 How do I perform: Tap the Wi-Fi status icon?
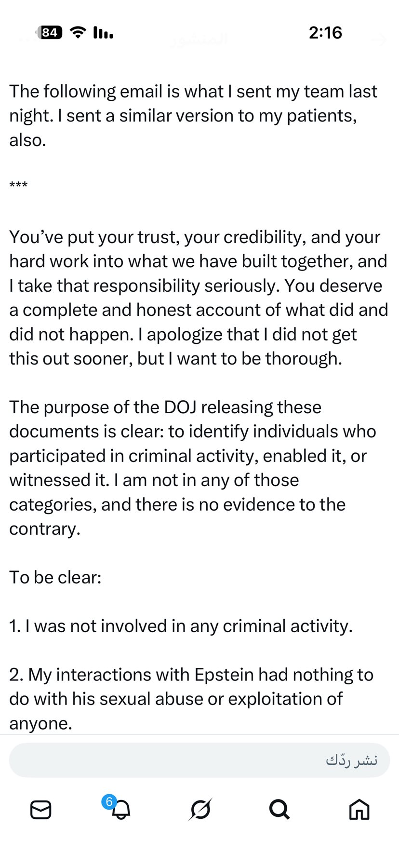[78, 33]
